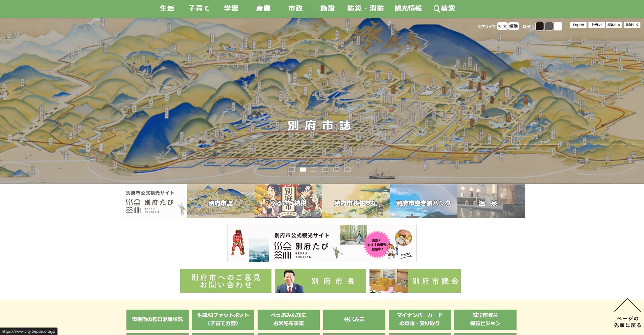Viewport: 644px width, 335px height.
Task: Open the 別府市誌 thumbnail
Action: tap(221, 201)
